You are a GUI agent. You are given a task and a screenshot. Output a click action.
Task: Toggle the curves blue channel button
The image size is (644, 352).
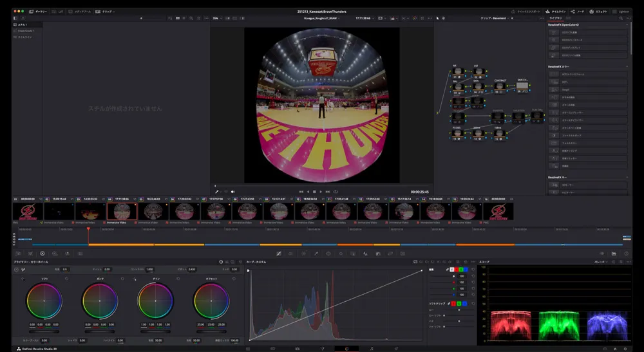(x=466, y=270)
